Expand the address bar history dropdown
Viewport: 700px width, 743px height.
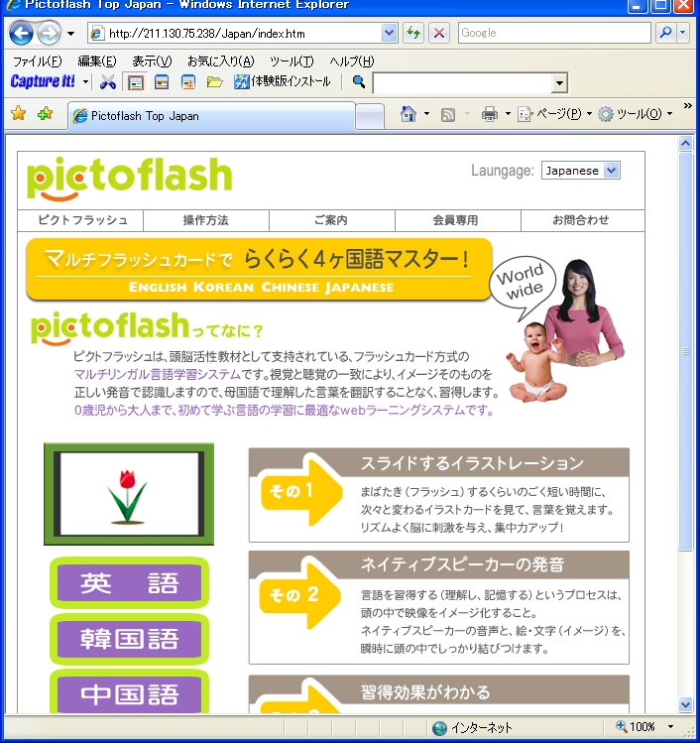390,33
